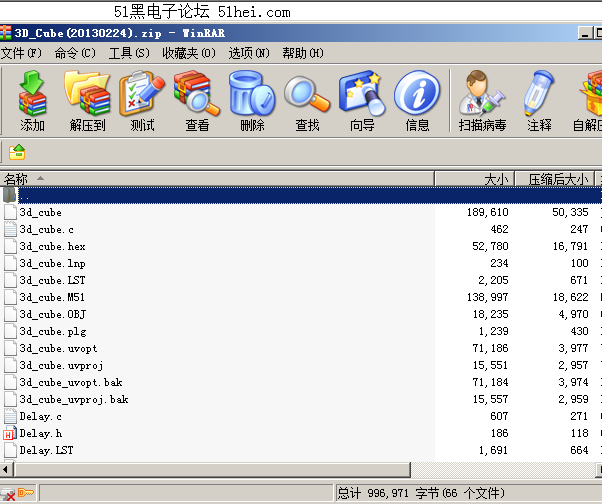Select file Delay.h

41,433
